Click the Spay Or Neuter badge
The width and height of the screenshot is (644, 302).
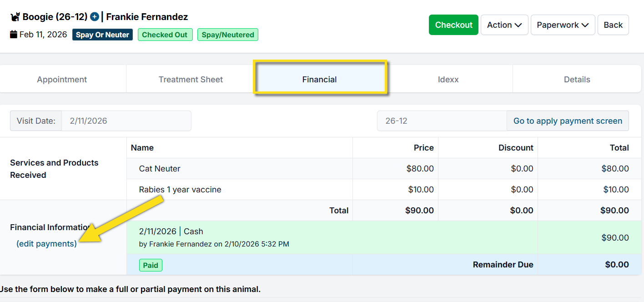(x=102, y=35)
